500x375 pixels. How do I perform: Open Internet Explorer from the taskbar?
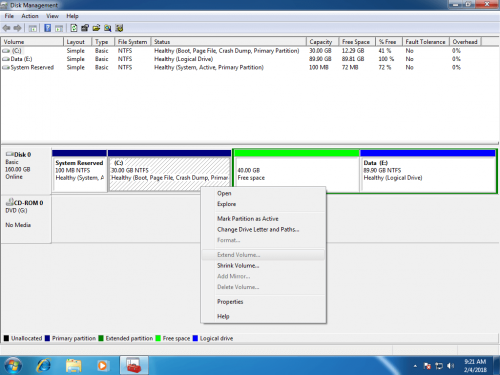[44, 366]
